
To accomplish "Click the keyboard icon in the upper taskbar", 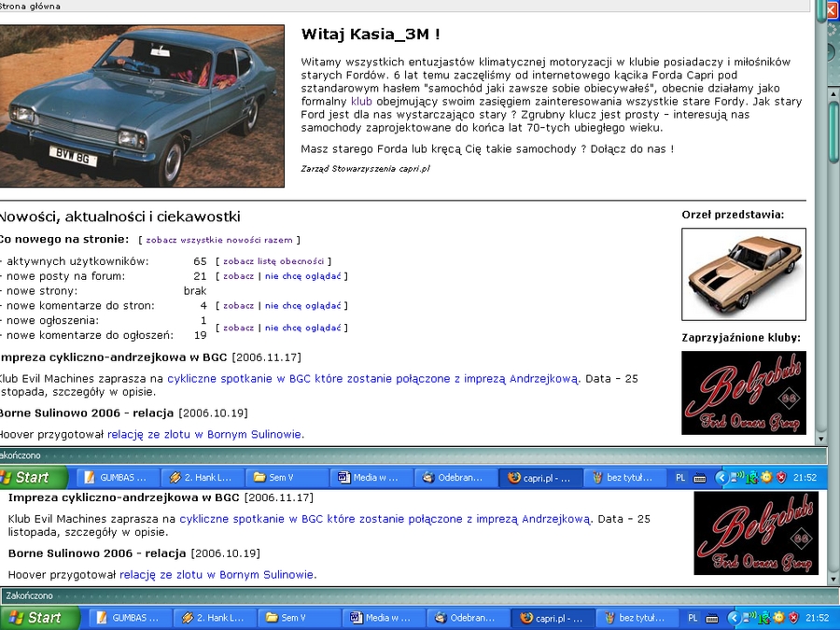I will [700, 478].
